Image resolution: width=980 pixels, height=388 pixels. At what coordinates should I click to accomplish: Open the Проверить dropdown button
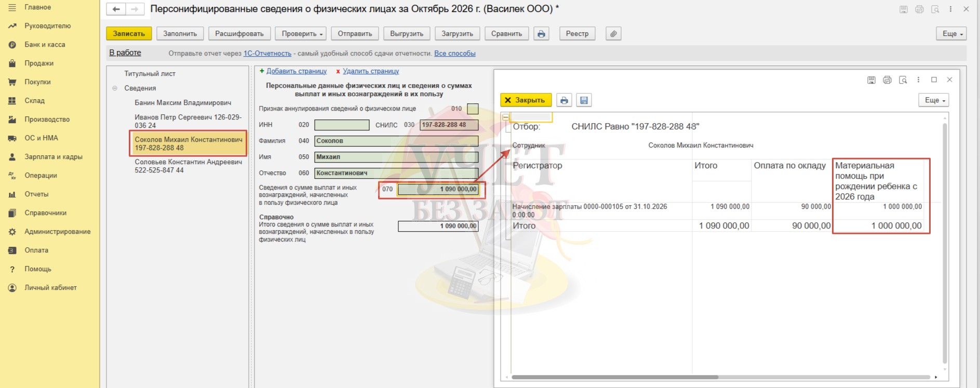(x=301, y=34)
